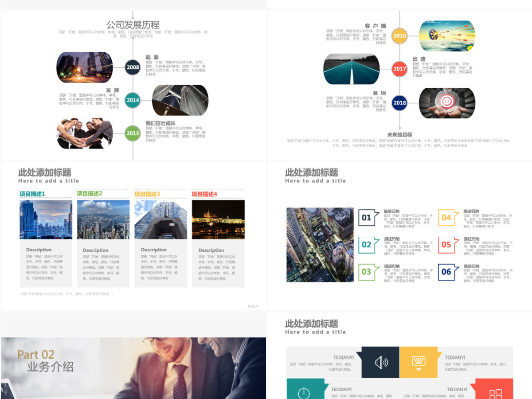Viewport: 532px width, 399px height.
Task: Select the navy 06 numbered callout box
Action: [x=448, y=272]
